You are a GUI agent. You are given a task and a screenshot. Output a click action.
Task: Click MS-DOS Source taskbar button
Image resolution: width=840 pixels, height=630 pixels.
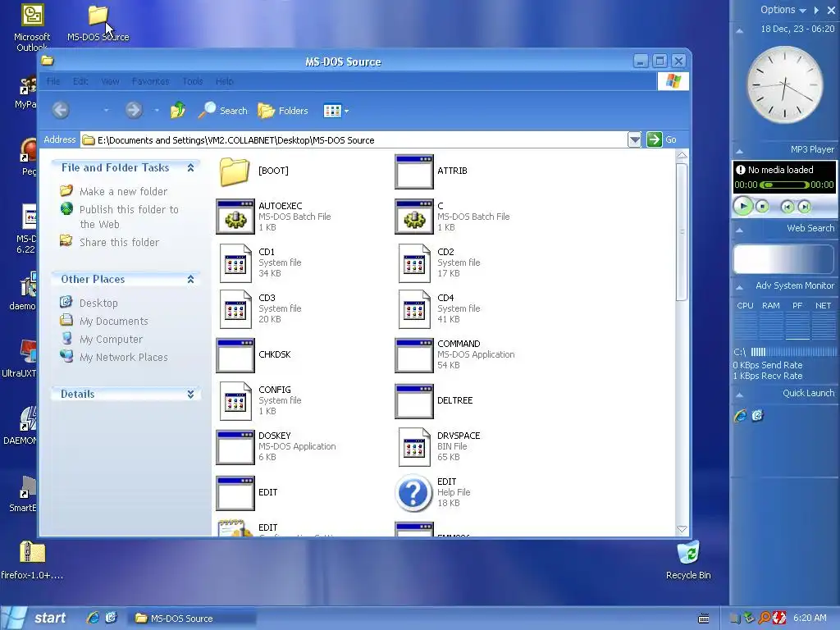pyautogui.click(x=191, y=619)
